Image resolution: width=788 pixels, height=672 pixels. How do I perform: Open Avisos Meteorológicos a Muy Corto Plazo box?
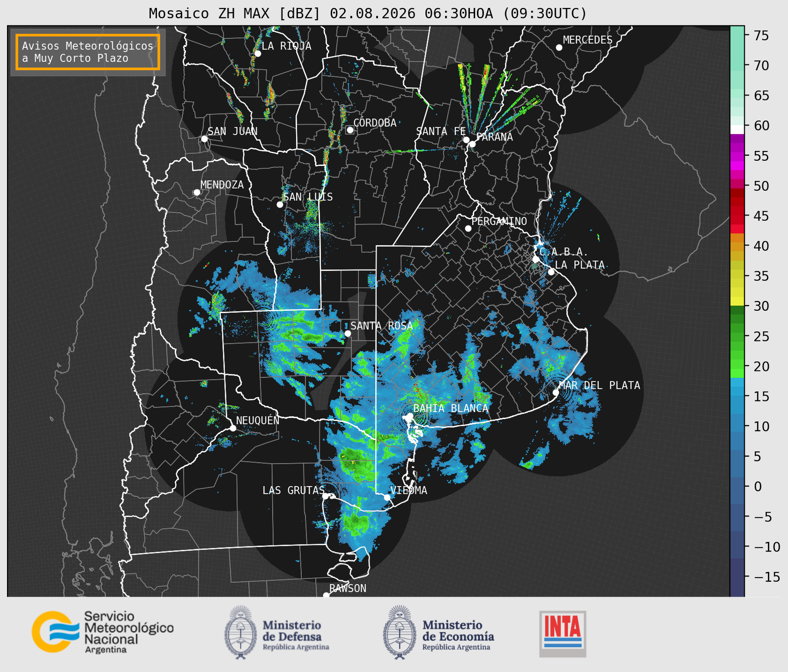click(x=88, y=52)
